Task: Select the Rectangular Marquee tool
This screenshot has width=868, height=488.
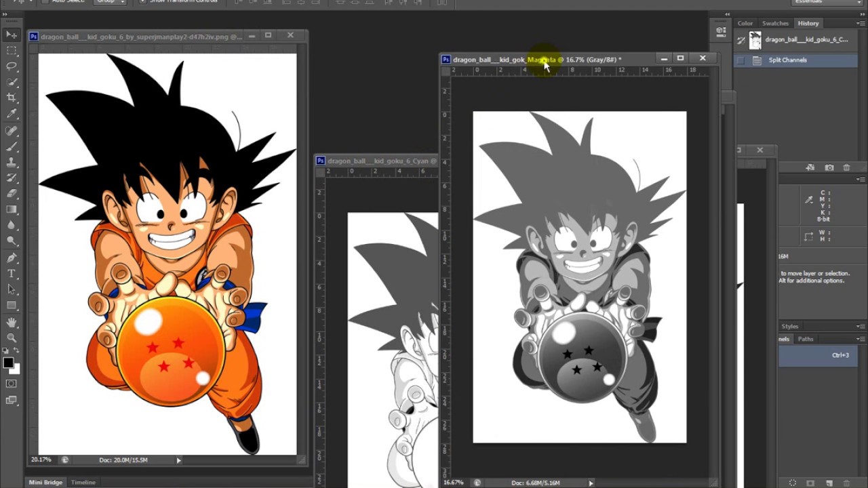Action: 12,51
